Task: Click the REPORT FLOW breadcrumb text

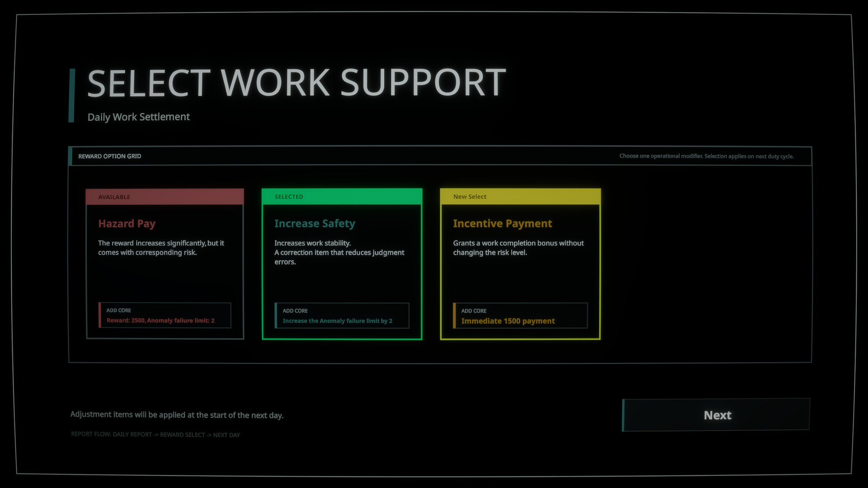Action: pyautogui.click(x=156, y=435)
